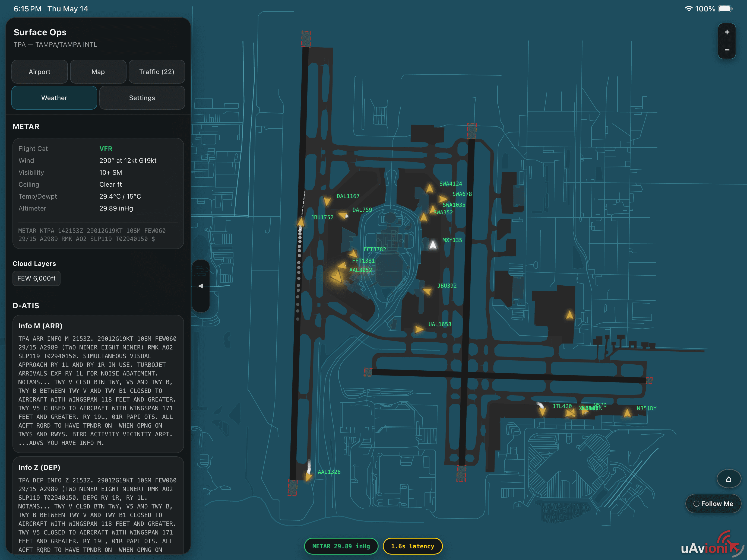Select aircraft SWA352 on the map
The image size is (747, 560).
tap(424, 217)
